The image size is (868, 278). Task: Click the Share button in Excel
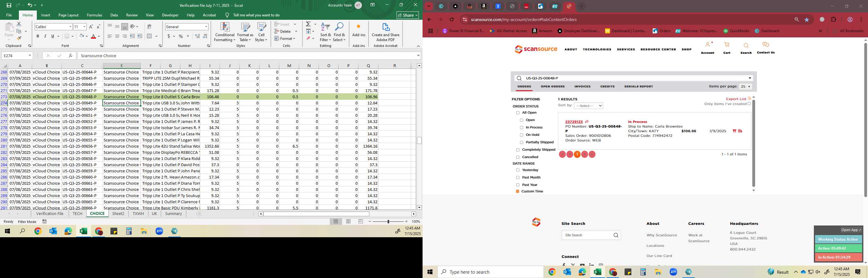[407, 15]
